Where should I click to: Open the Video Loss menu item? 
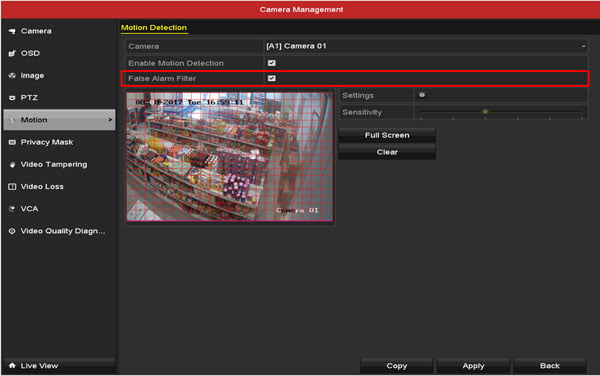[x=59, y=187]
